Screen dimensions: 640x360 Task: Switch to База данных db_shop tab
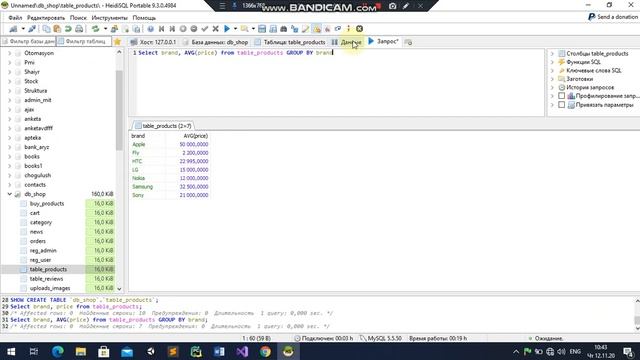(215, 42)
